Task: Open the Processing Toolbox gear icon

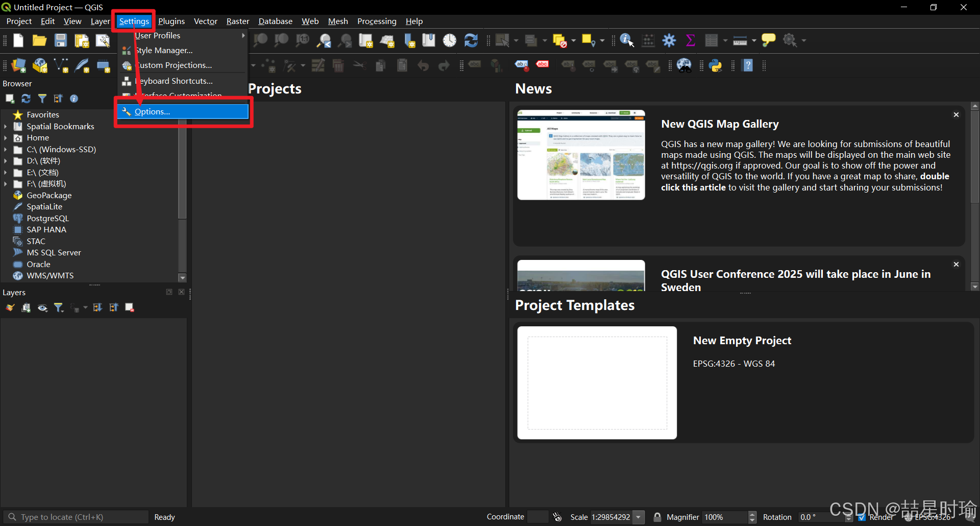Action: point(669,40)
